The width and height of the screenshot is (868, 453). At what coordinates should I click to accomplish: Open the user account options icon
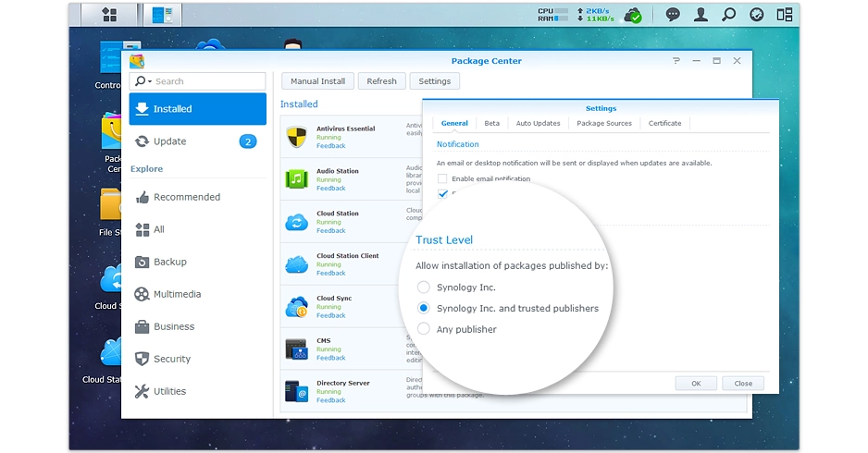point(701,15)
